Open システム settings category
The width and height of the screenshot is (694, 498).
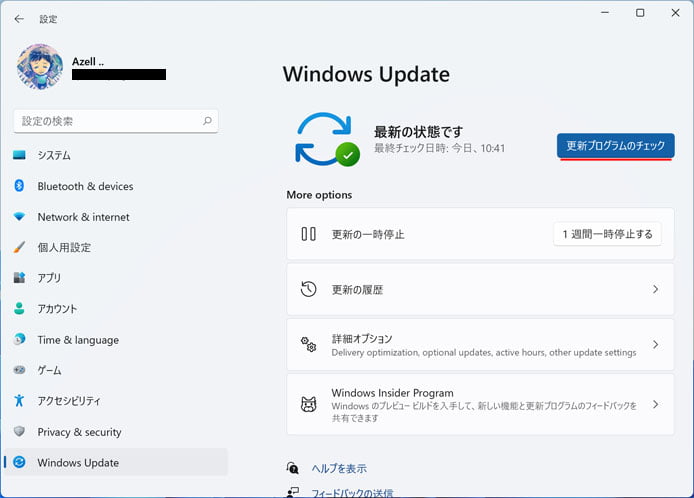(116, 155)
